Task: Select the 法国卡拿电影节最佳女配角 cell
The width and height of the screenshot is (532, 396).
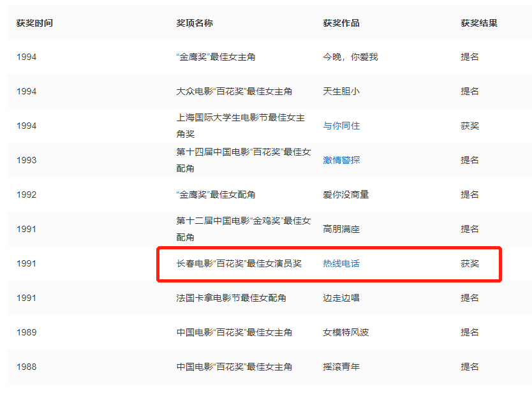Action: 231,298
